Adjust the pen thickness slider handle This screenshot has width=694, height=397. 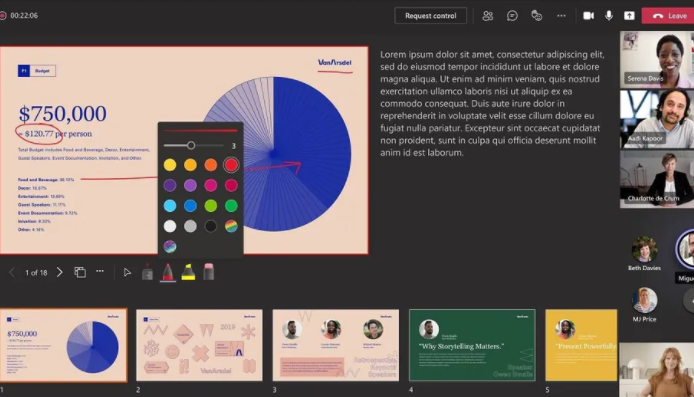pyautogui.click(x=191, y=145)
